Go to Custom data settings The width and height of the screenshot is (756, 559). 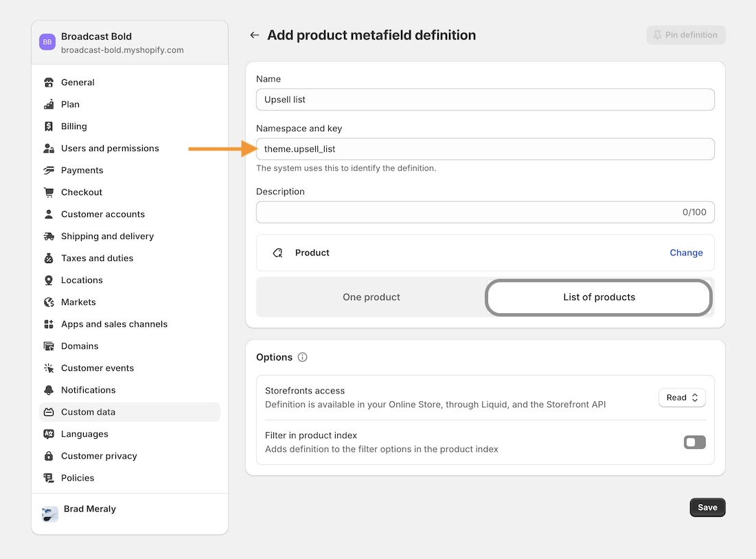click(x=88, y=412)
